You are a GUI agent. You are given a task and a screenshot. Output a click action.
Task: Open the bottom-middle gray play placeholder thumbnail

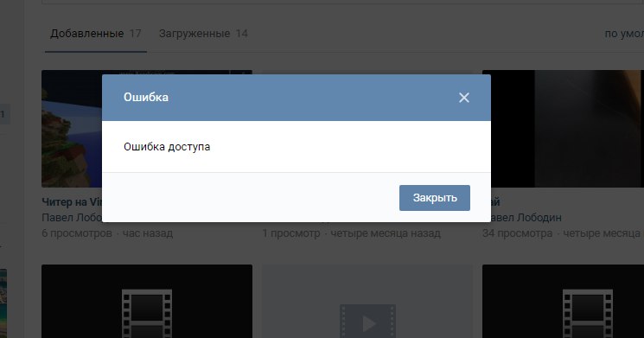367,301
